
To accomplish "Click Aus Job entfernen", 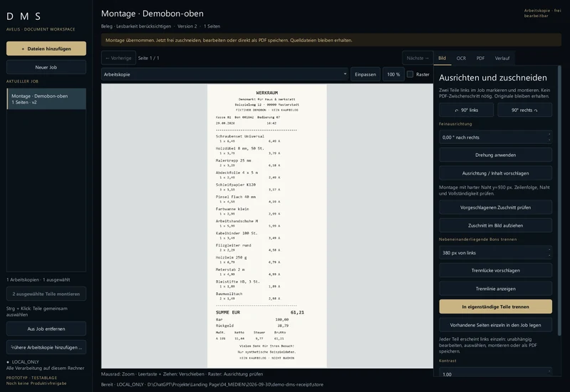I will point(46,329).
